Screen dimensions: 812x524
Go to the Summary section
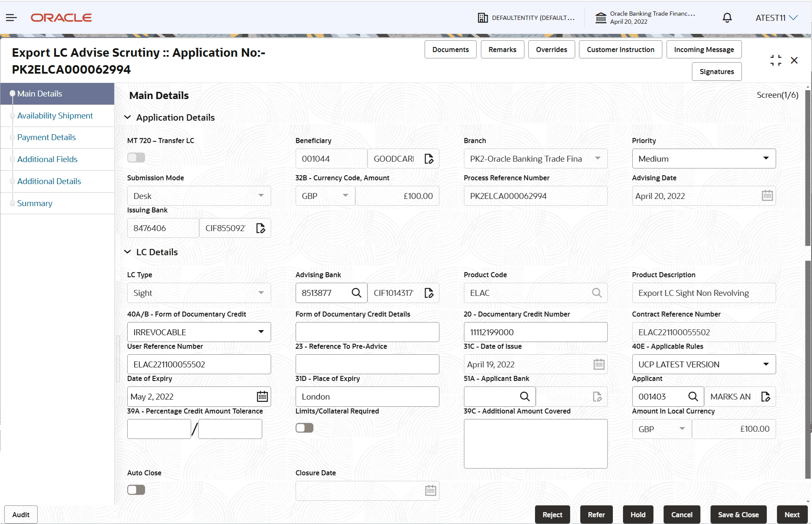coord(35,203)
